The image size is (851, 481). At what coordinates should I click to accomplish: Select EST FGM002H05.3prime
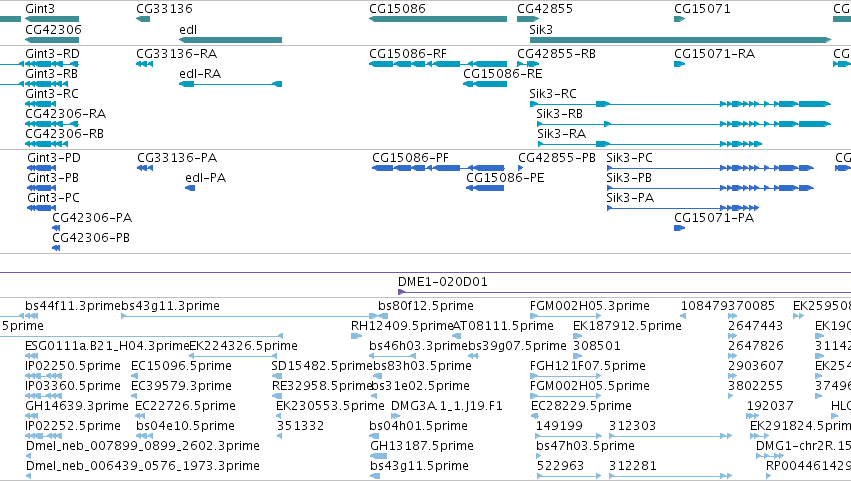(589, 306)
